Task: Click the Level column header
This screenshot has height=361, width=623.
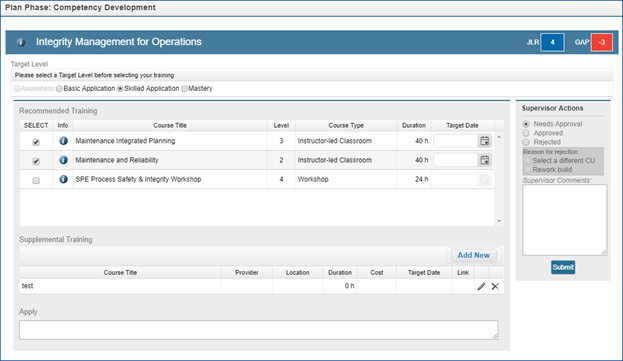Action: (281, 125)
